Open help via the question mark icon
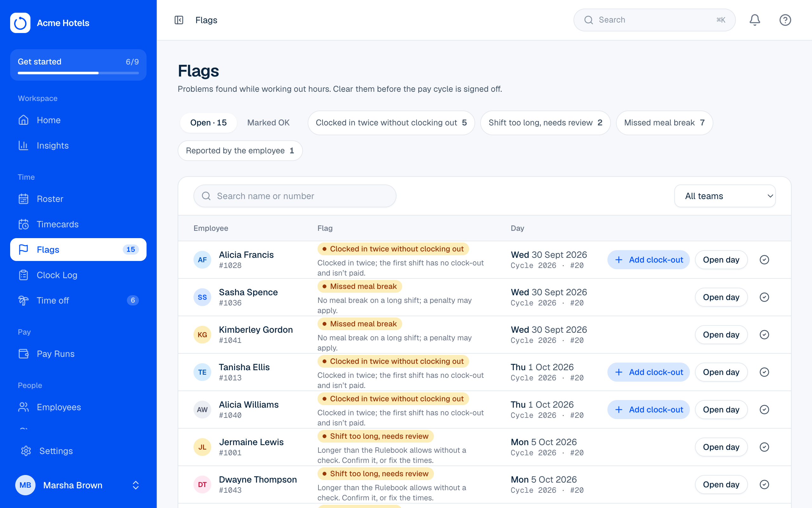 coord(785,20)
